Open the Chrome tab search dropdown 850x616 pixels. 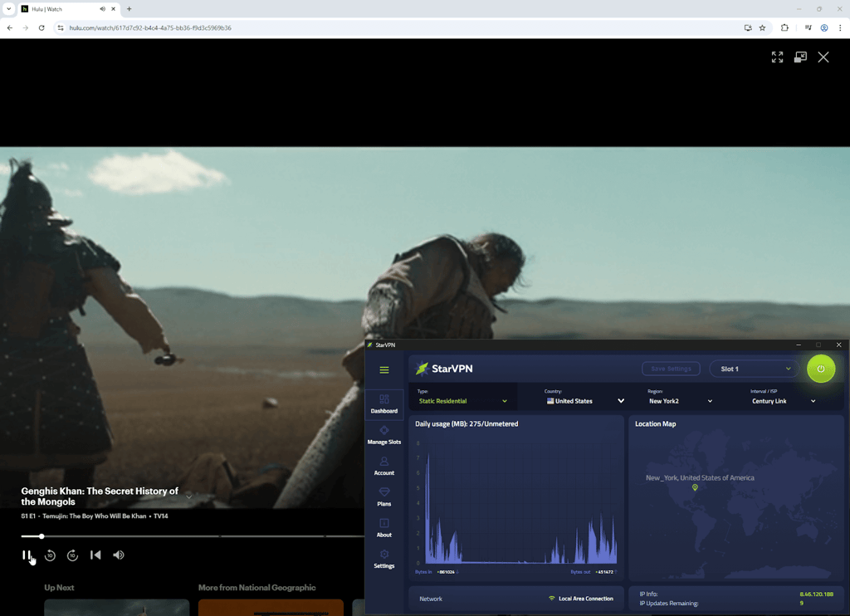[8, 8]
